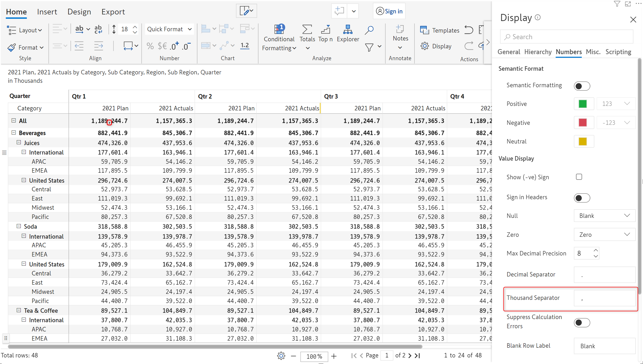
Task: Click the Display info icon
Action: tap(538, 18)
